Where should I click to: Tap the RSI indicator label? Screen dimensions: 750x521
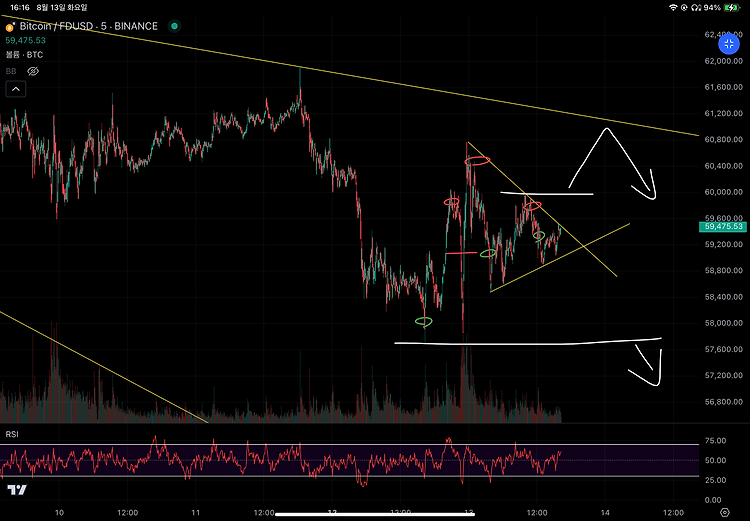(11, 434)
